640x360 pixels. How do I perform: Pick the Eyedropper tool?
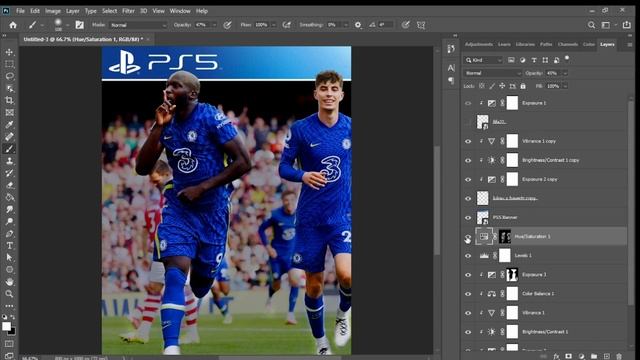(9, 124)
